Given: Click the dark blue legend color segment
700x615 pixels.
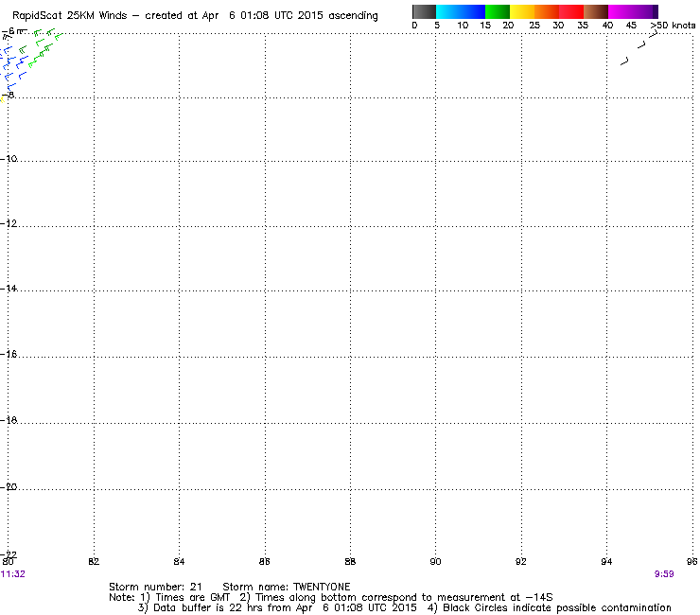Looking at the screenshot, I should point(473,11).
